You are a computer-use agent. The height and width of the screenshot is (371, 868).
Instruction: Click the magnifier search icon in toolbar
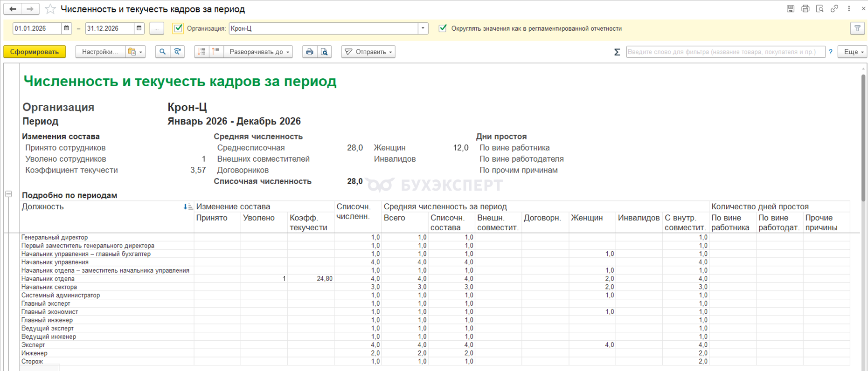click(162, 52)
